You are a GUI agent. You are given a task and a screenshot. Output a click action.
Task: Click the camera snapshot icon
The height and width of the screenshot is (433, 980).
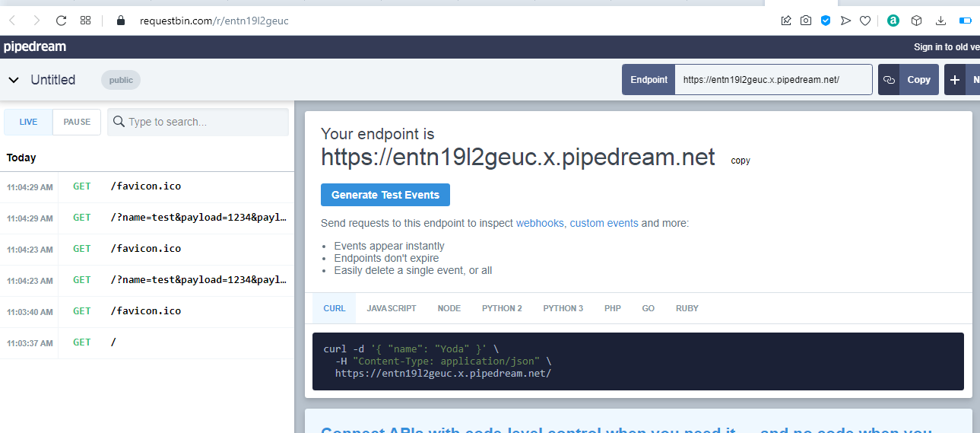click(806, 21)
